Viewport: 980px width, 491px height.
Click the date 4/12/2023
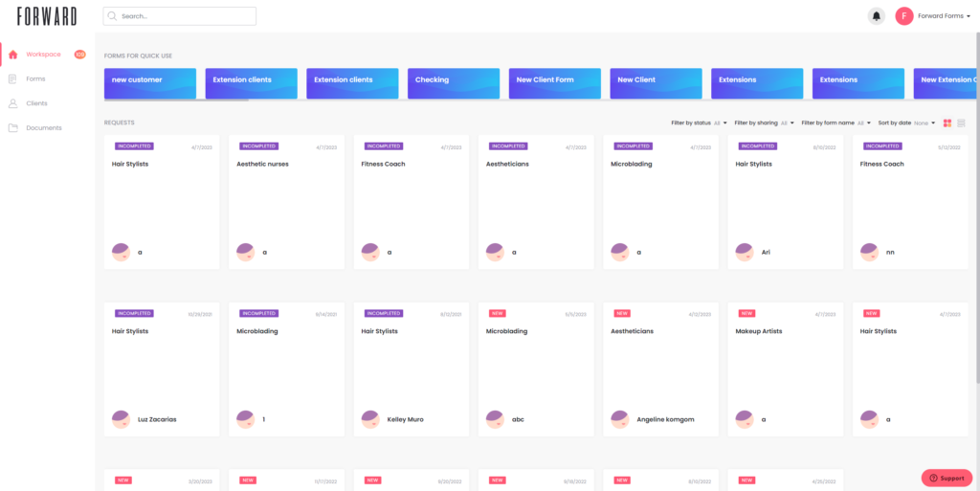click(x=700, y=315)
